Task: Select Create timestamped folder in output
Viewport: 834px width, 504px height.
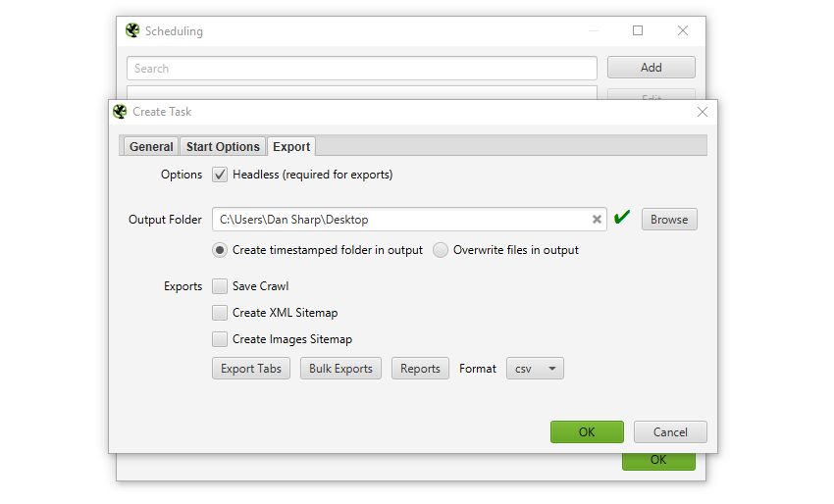Action: click(220, 250)
